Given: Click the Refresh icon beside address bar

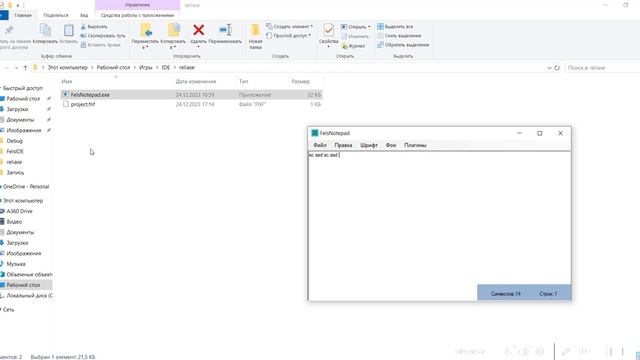Looking at the screenshot, I should point(557,68).
